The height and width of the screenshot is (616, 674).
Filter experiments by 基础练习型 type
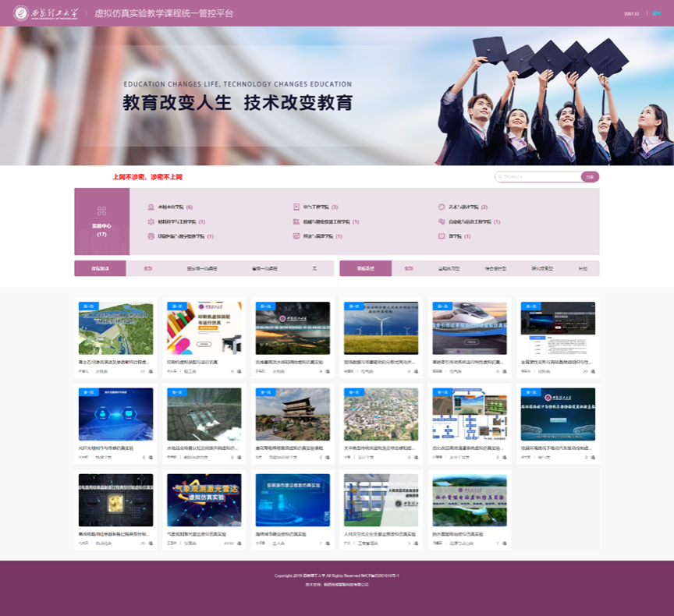pyautogui.click(x=449, y=268)
